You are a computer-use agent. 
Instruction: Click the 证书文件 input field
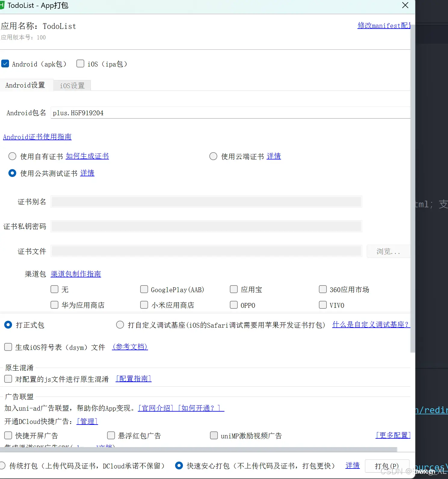206,251
